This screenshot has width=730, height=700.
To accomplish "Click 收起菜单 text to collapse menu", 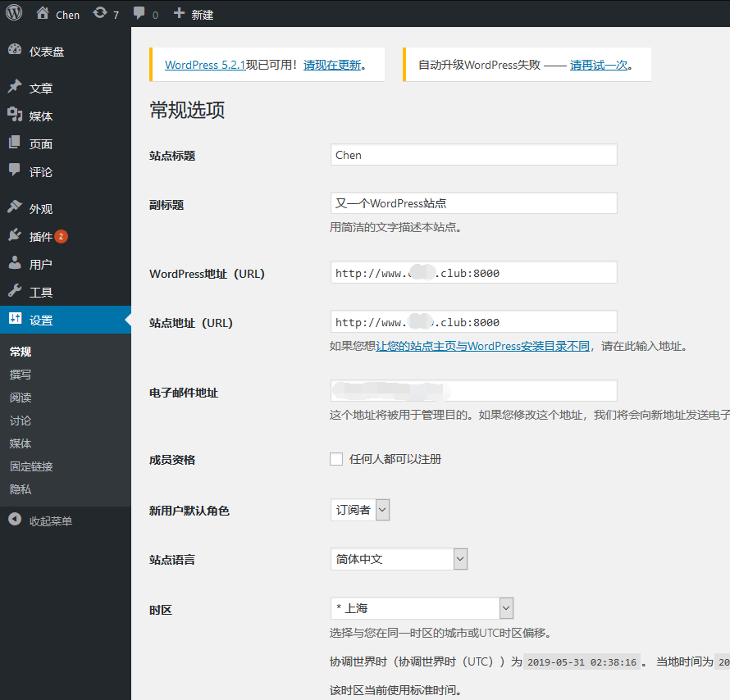I will (51, 521).
